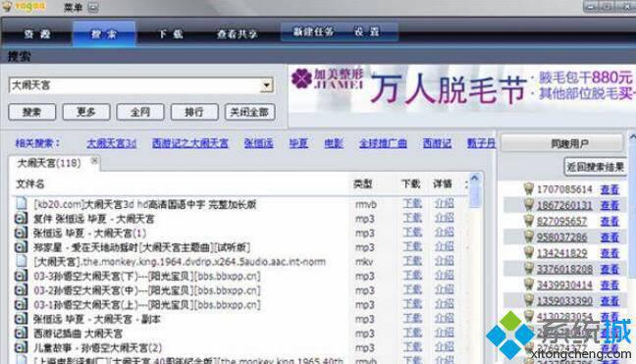Click the 同趣用户 button

pyautogui.click(x=561, y=143)
